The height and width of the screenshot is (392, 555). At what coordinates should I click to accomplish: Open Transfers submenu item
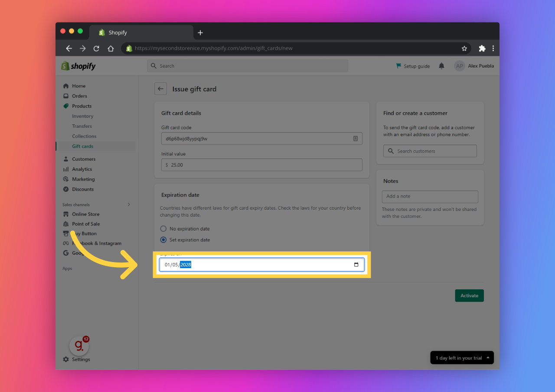82,126
